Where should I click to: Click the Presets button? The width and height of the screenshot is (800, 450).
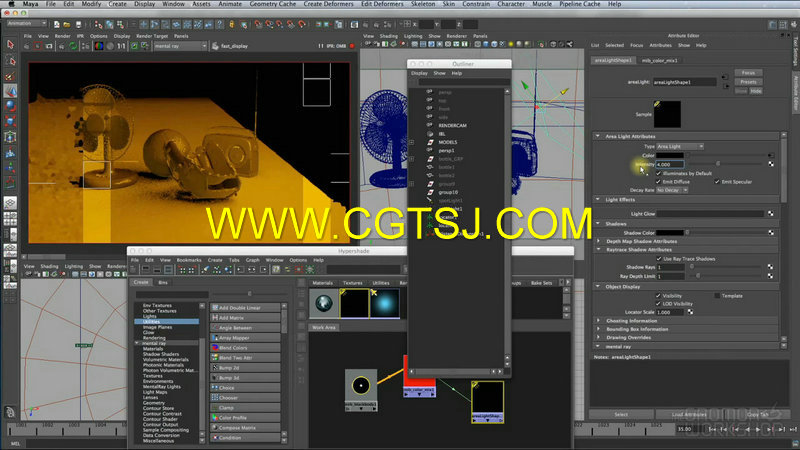tap(748, 82)
